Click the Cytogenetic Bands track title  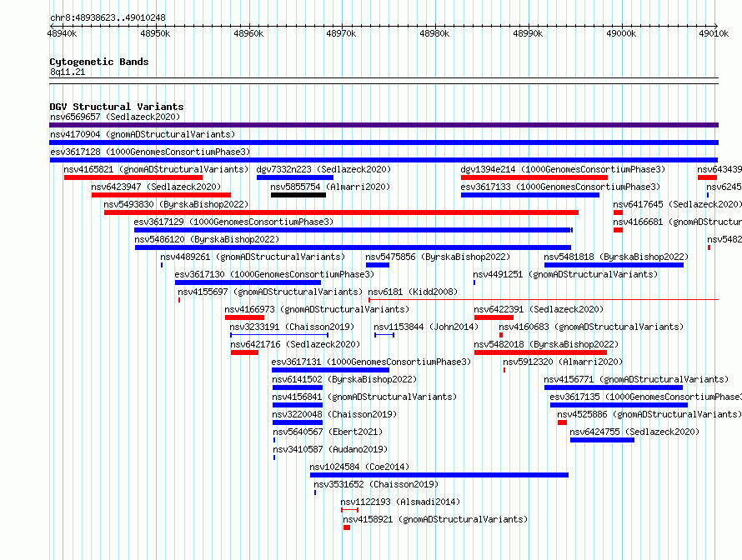click(x=99, y=62)
